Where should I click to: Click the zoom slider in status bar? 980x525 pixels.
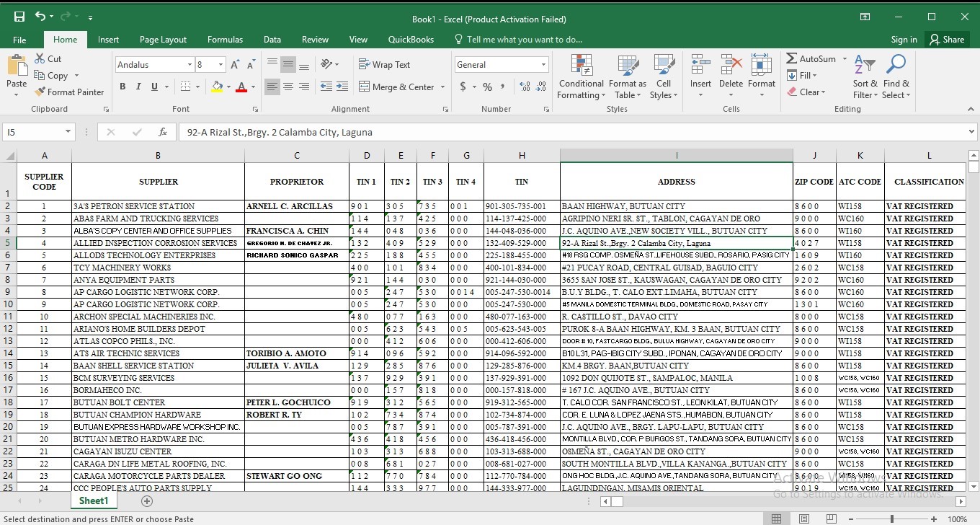892,519
